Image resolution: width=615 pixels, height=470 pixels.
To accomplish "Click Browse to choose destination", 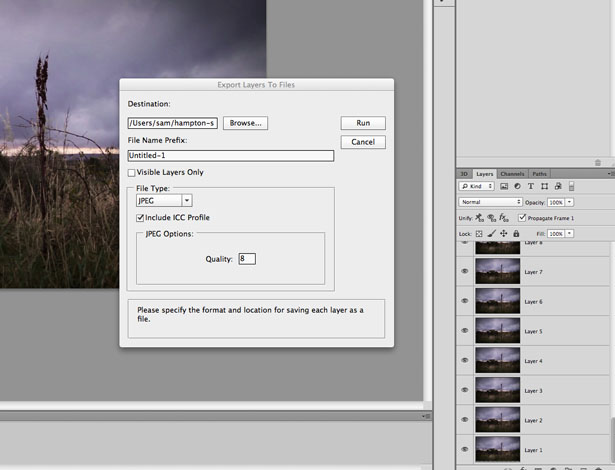I will click(x=246, y=123).
